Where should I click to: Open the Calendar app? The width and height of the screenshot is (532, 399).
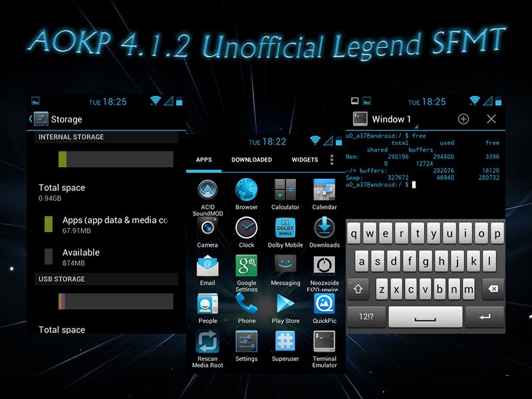325,194
